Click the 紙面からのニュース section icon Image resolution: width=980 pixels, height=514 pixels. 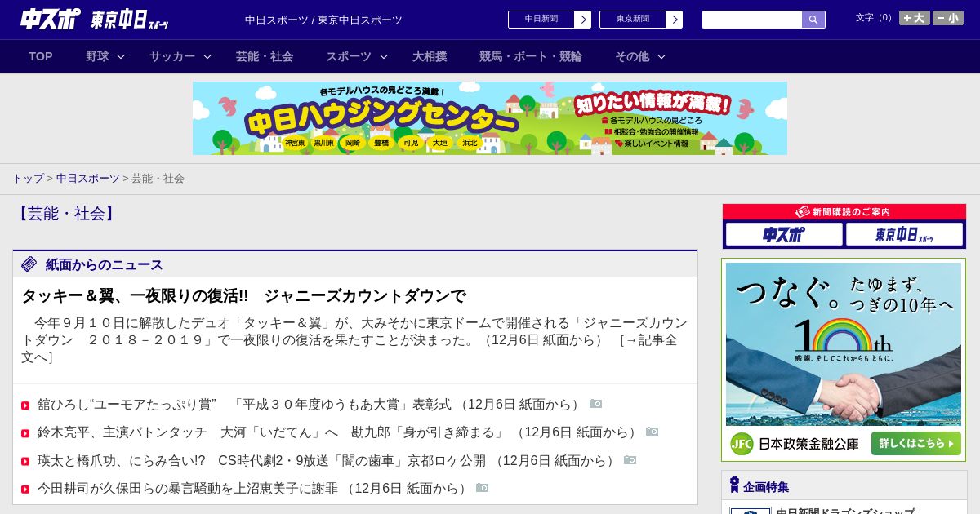[29, 264]
